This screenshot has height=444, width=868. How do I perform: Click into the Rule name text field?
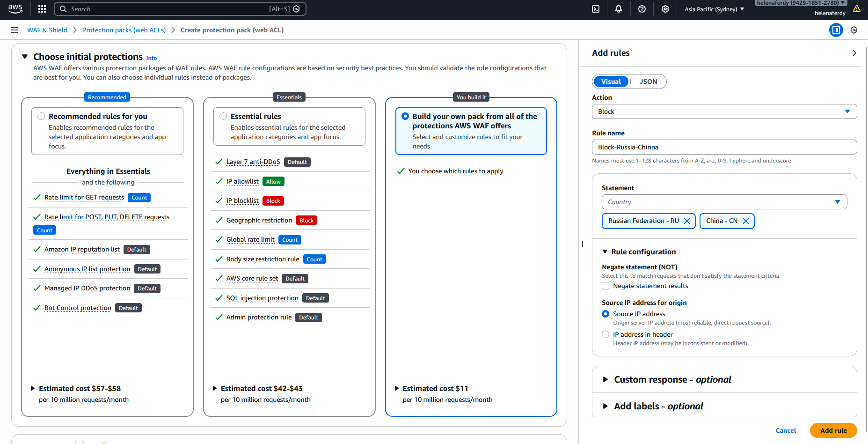point(724,147)
